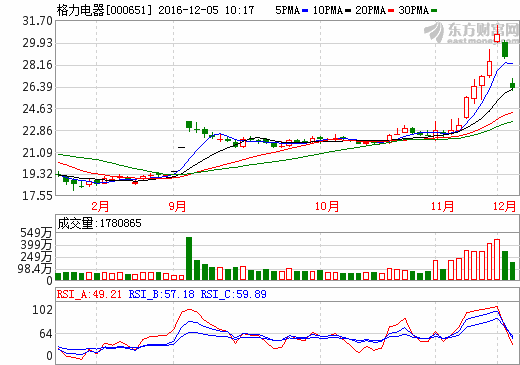
Task: Click the 11月 date axis label
Action: (442, 206)
